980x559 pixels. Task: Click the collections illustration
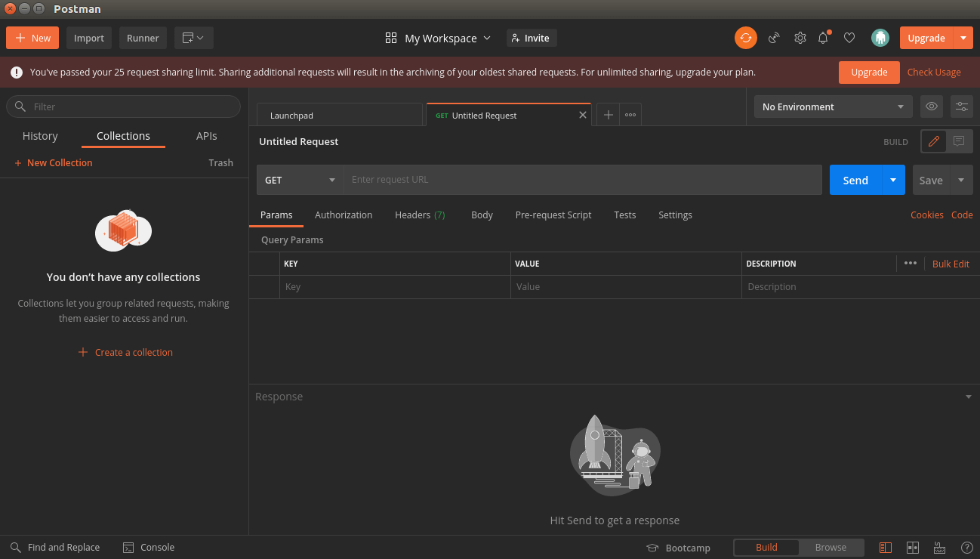coord(124,230)
